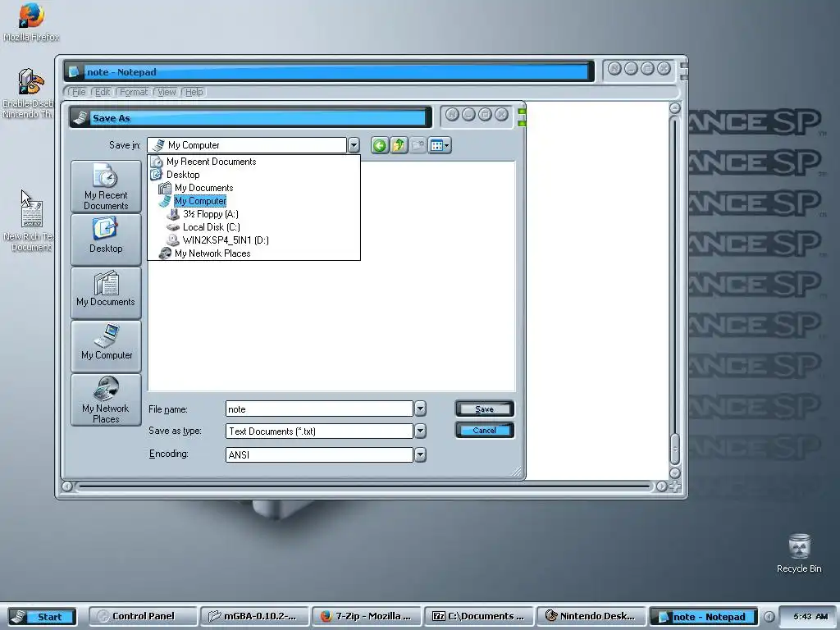
Task: Click the File name input field
Action: [x=319, y=409]
